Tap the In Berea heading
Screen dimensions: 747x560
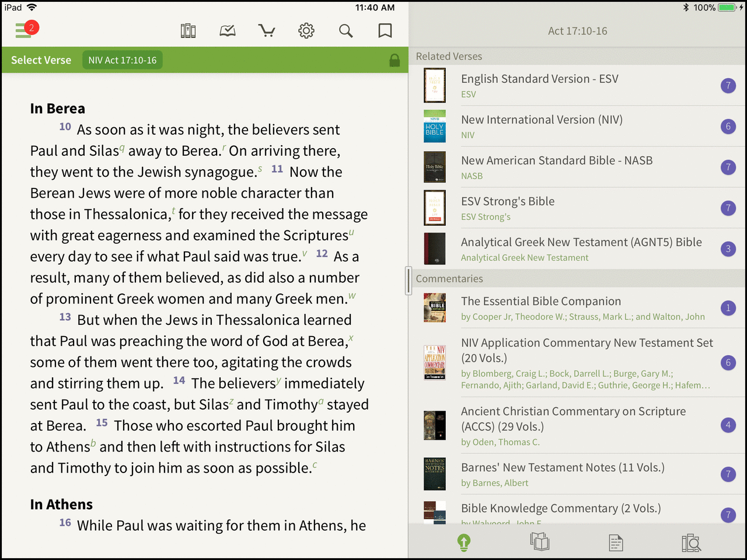(x=57, y=108)
